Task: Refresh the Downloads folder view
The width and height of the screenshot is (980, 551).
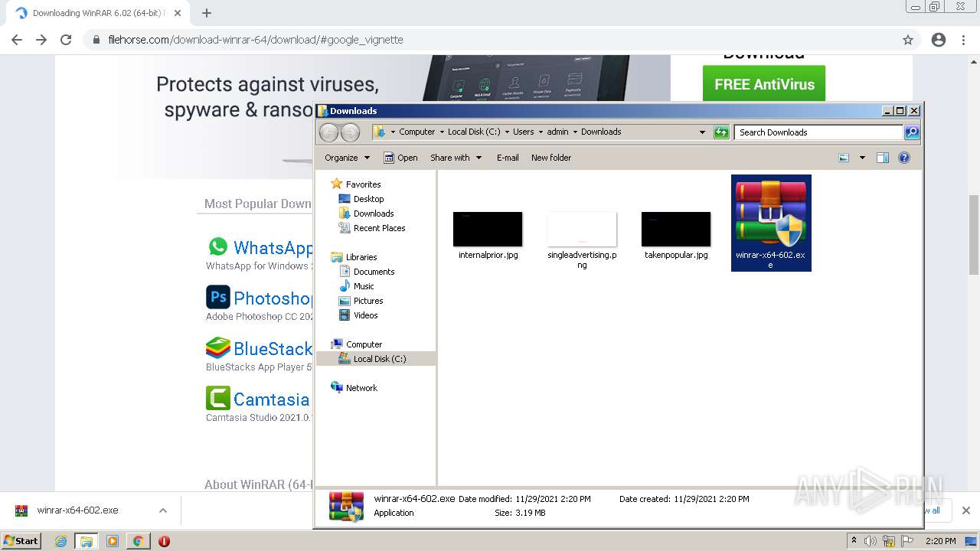Action: 720,132
